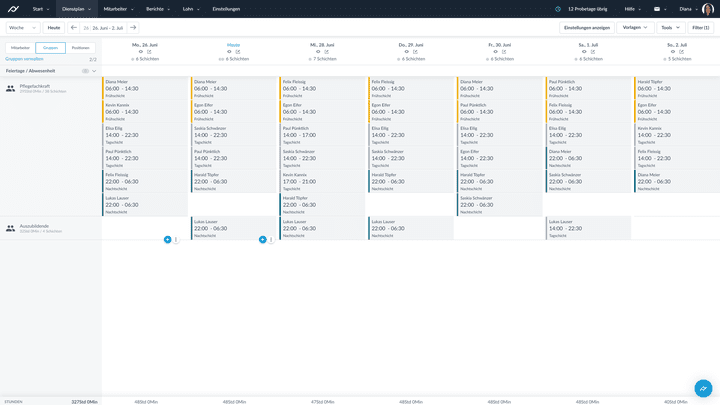
Task: Click the trial clock icon beside Probetage
Action: [x=558, y=8]
